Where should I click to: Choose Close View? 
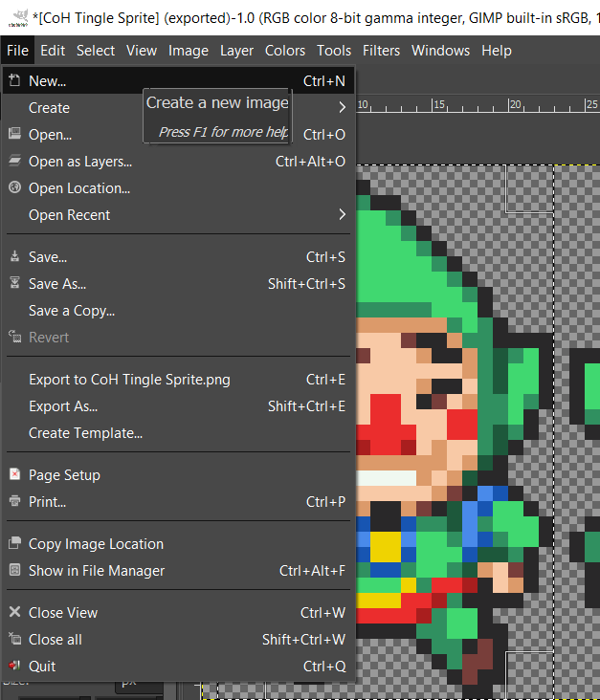tap(179, 612)
